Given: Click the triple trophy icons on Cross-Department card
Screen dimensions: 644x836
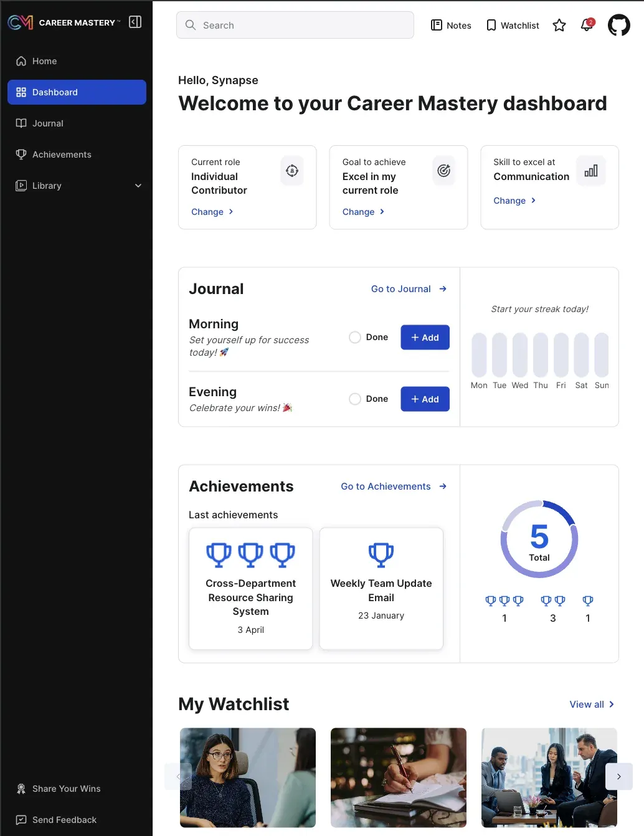Looking at the screenshot, I should (x=250, y=554).
